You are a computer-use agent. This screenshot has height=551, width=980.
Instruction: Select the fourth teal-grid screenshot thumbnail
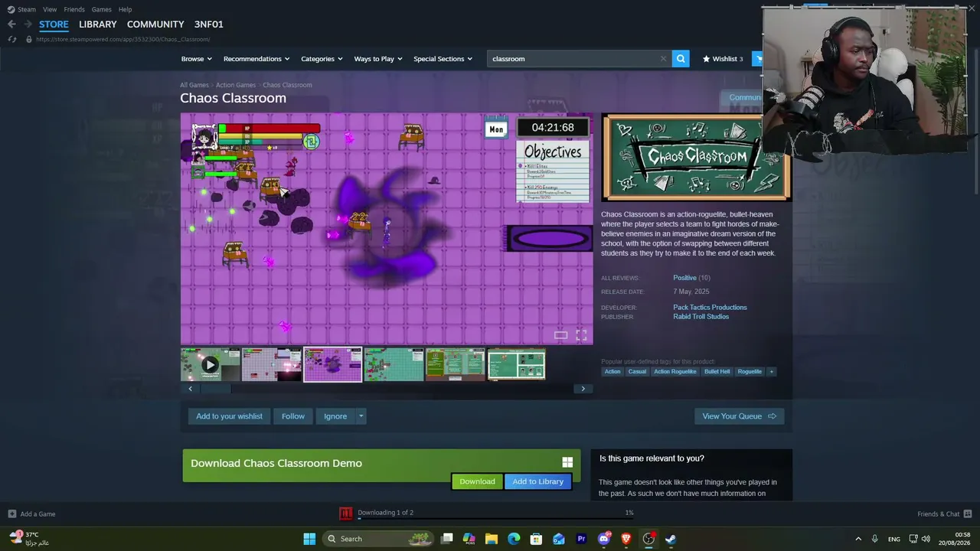[394, 365]
